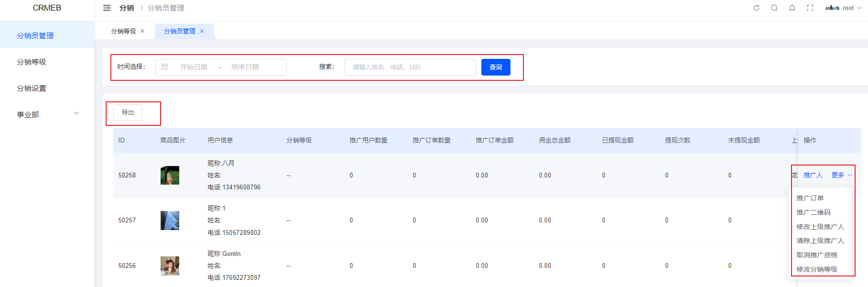
Task: Click the 分销等级 column header
Action: click(299, 140)
